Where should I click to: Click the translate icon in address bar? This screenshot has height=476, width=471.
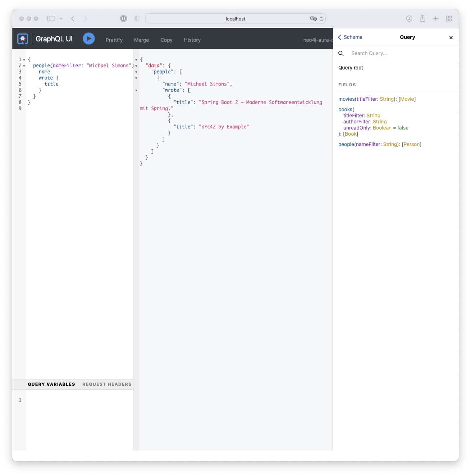click(x=313, y=19)
